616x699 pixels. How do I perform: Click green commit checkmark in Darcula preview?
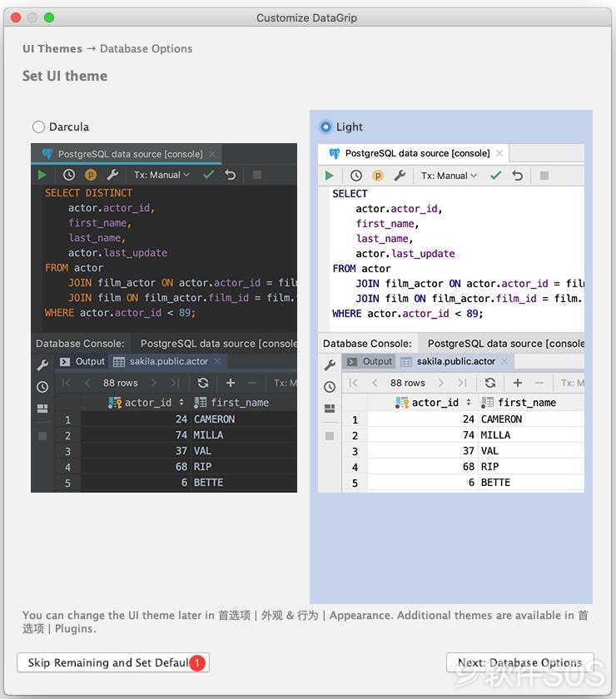pos(208,175)
